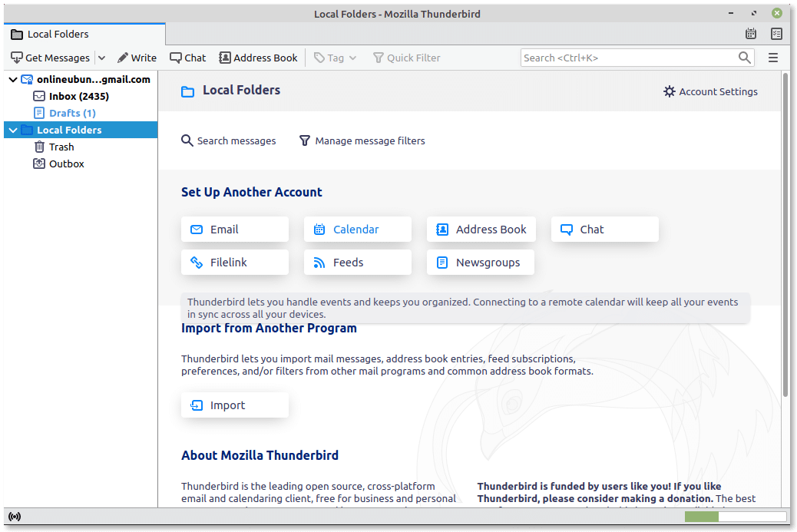Collapse the onlineubun...gmail.com account tree
797x532 pixels.
point(12,78)
